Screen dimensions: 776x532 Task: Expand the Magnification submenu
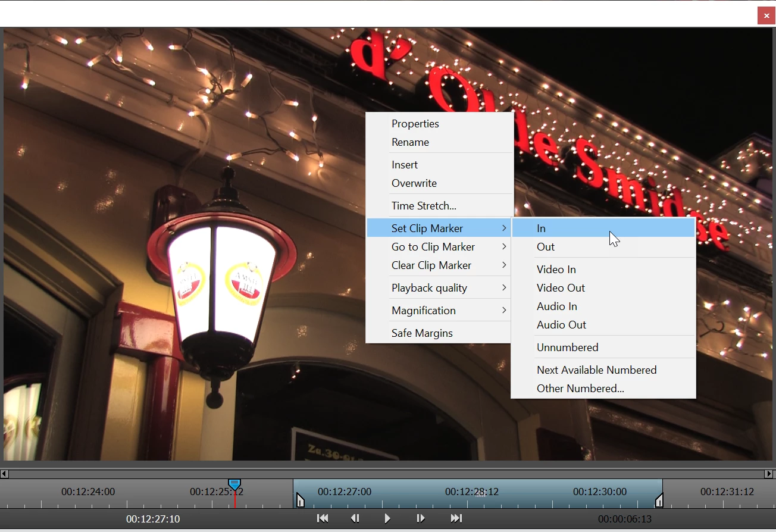439,311
